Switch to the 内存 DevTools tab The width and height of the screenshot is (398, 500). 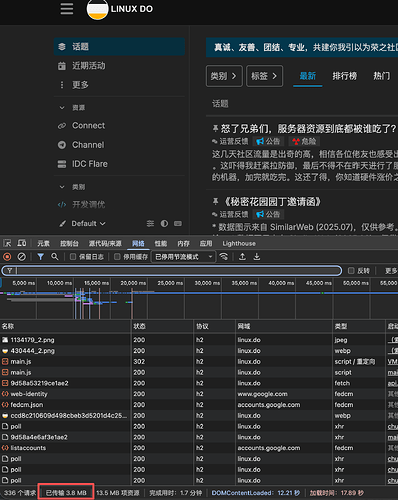tap(183, 244)
